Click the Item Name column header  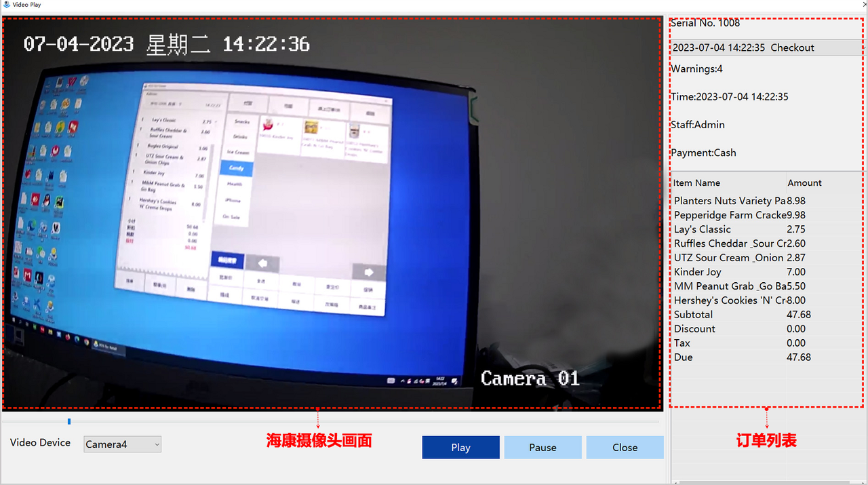click(x=696, y=182)
